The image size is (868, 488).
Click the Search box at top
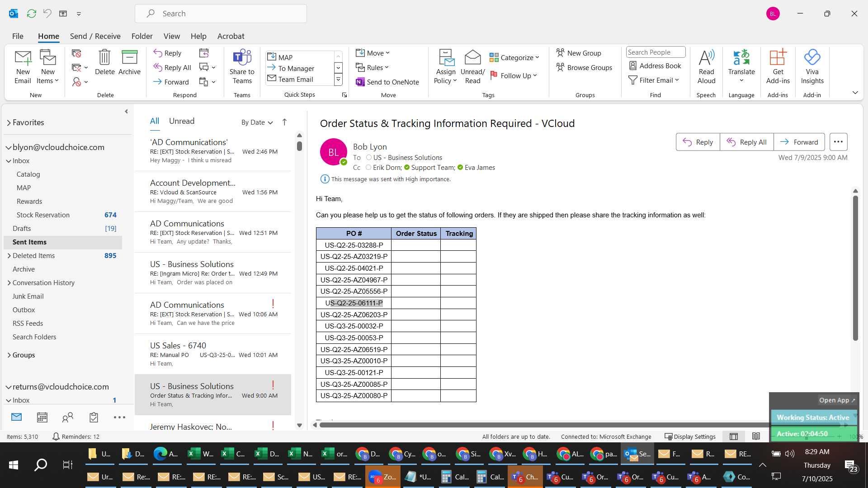point(221,14)
